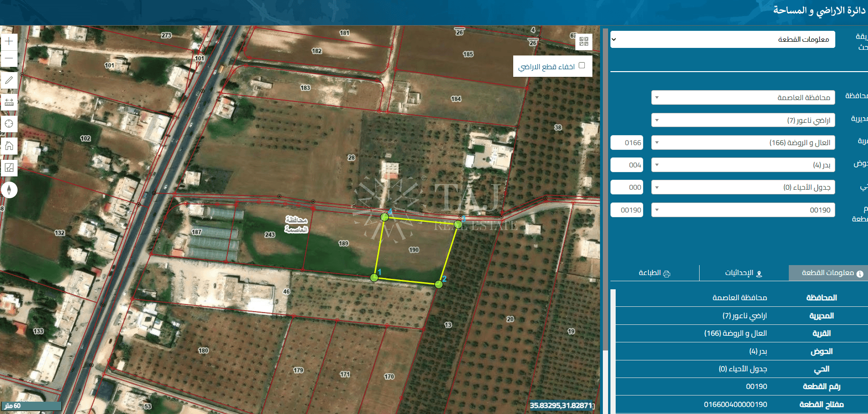The height and width of the screenshot is (414, 868).
Task: Reset map orientation with the compass
Action: tap(9, 190)
